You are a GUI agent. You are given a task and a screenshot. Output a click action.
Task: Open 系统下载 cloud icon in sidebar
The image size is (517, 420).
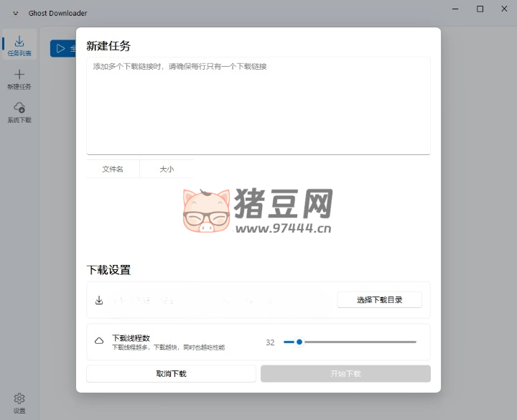19,108
